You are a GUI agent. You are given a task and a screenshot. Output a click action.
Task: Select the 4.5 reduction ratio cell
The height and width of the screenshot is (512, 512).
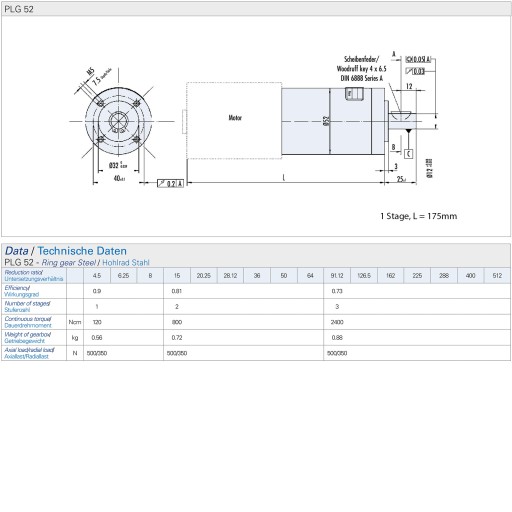(x=97, y=276)
